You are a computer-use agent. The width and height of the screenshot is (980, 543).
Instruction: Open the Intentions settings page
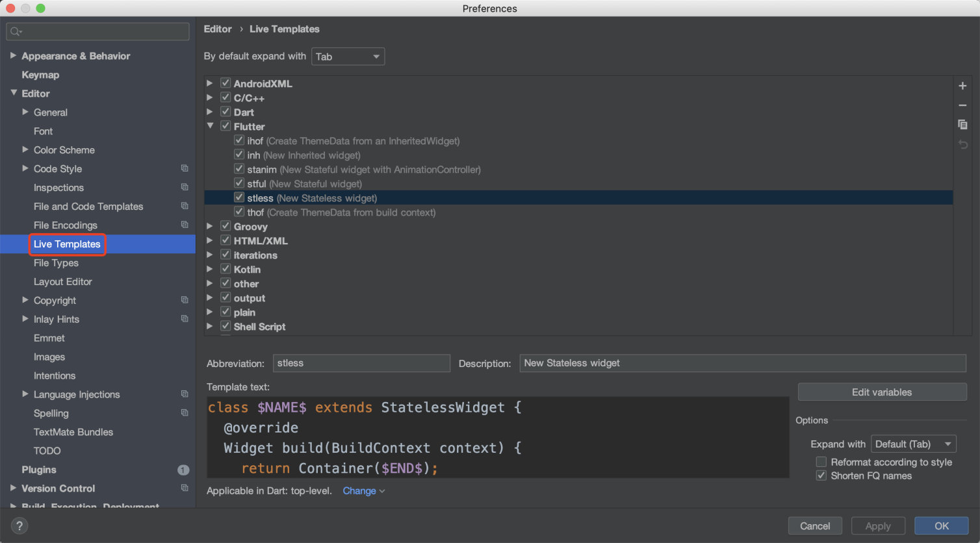(x=55, y=376)
